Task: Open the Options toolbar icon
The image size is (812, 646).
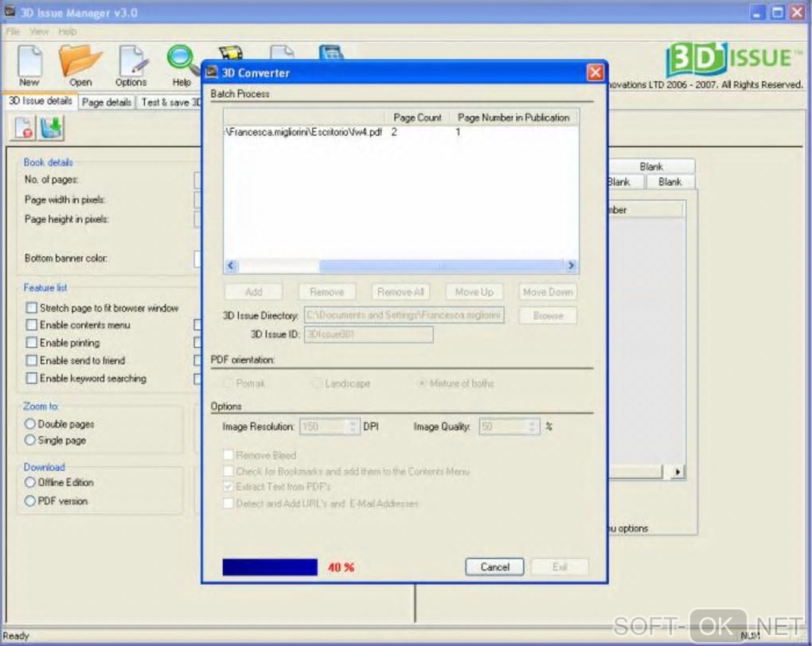Action: (131, 66)
